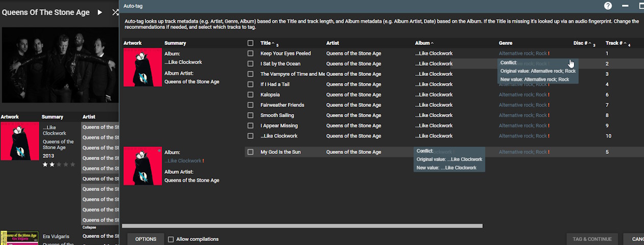
Task: Minimize the Auto-tag dialog
Action: (625, 6)
